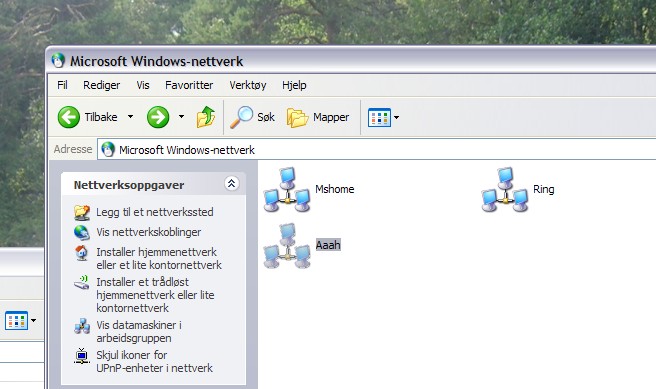The width and height of the screenshot is (656, 389).
Task: Click the title bar network icon
Action: pos(58,61)
